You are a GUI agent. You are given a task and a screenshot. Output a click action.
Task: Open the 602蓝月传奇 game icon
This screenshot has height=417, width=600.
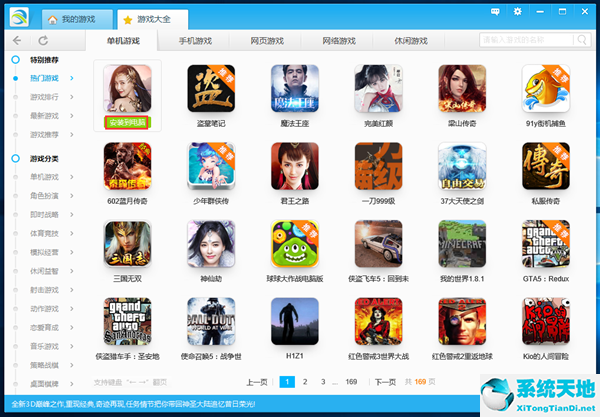[127, 166]
